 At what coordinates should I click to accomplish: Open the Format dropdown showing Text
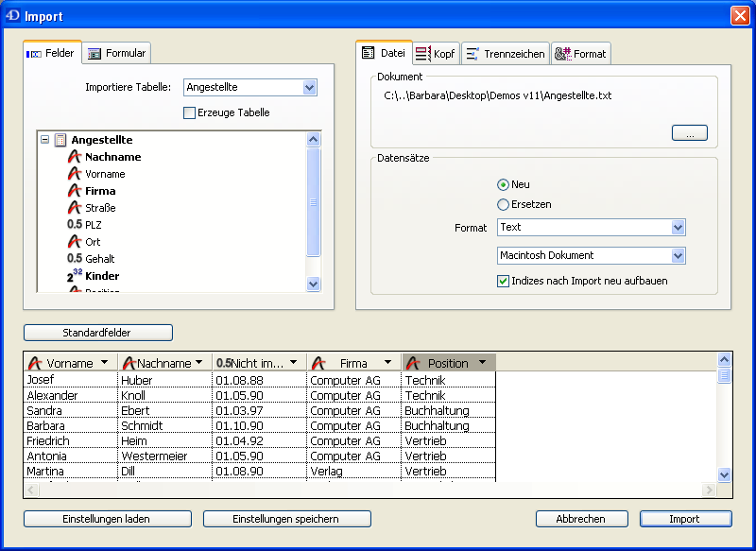tap(678, 228)
